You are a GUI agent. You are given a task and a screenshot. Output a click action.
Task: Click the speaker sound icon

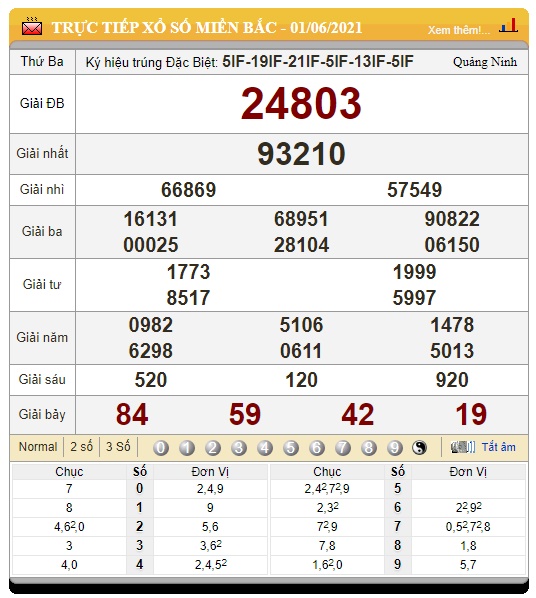(x=462, y=447)
